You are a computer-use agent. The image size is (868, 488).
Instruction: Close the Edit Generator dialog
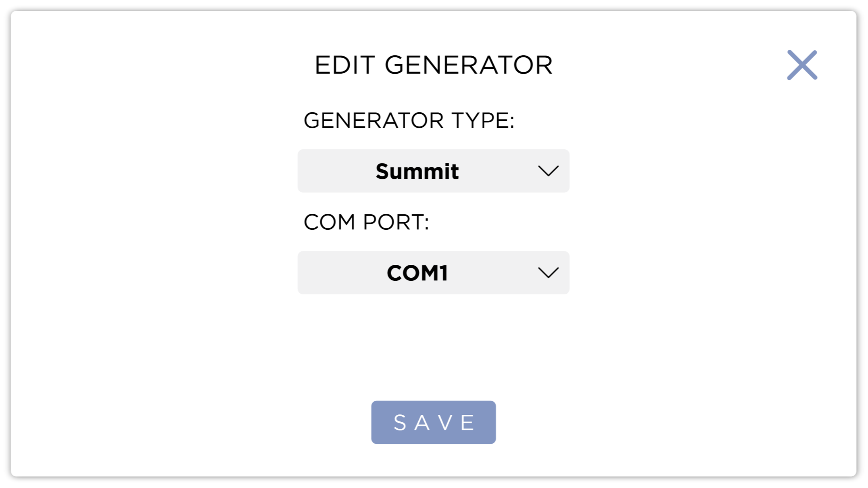pos(802,65)
